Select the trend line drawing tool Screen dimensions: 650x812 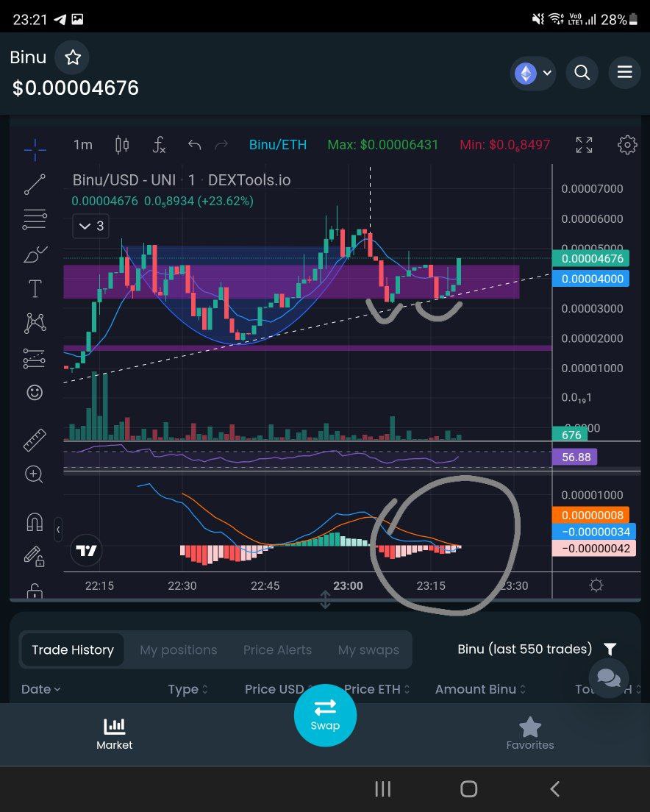[35, 185]
